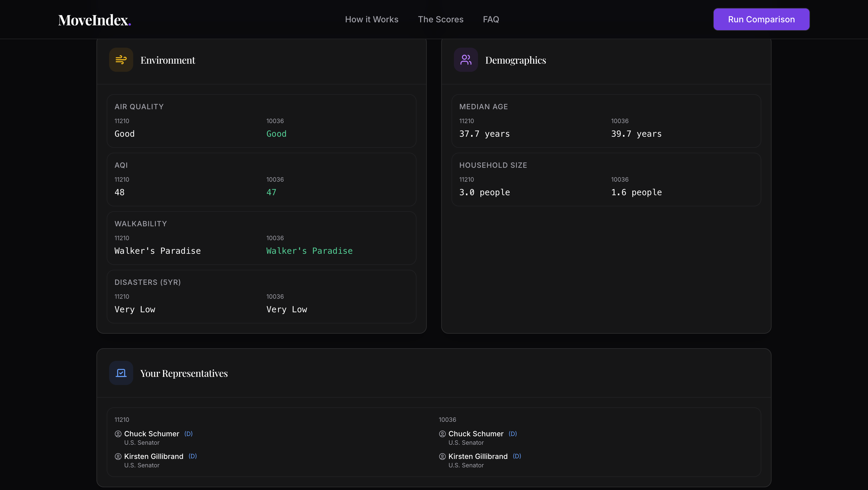Screen dimensions: 868x490
Task: Select Walker's Paradise value for 10036
Action: pyautogui.click(x=309, y=250)
